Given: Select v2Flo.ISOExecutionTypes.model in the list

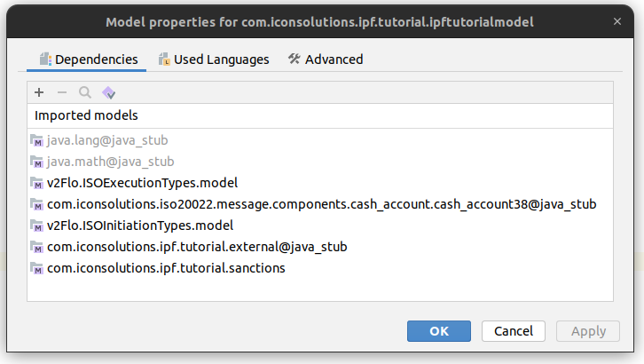Looking at the screenshot, I should pyautogui.click(x=143, y=183).
